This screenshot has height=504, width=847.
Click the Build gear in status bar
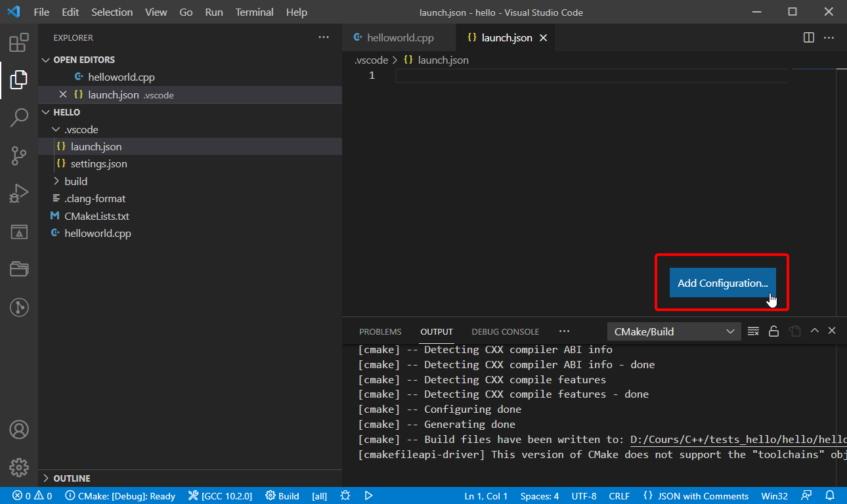point(282,496)
